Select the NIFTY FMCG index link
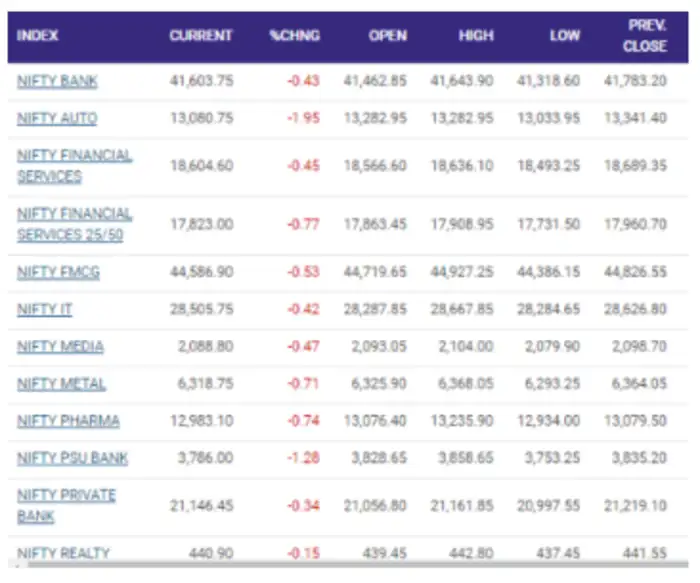This screenshot has height=583, width=700. (58, 272)
